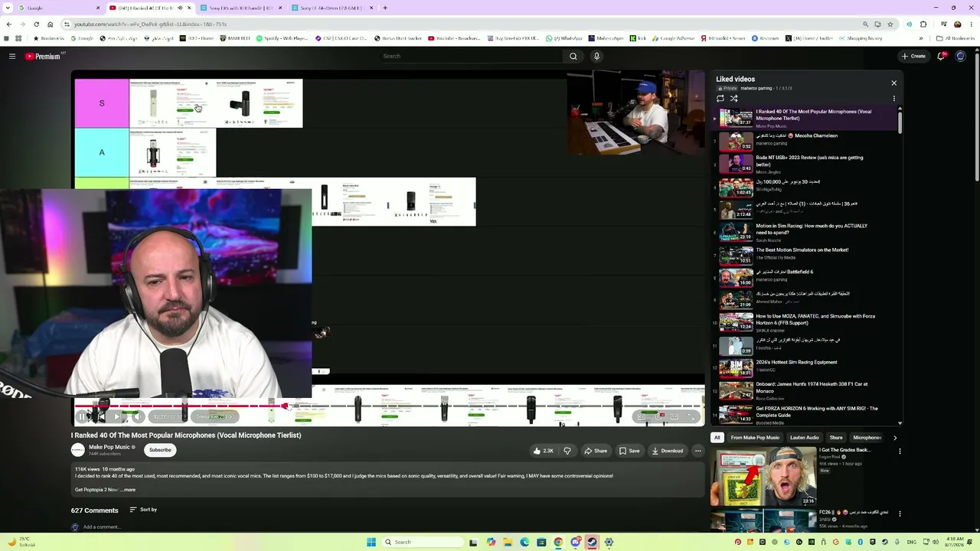Select the Microphones filter chip
The height and width of the screenshot is (551, 980).
pyautogui.click(x=867, y=438)
